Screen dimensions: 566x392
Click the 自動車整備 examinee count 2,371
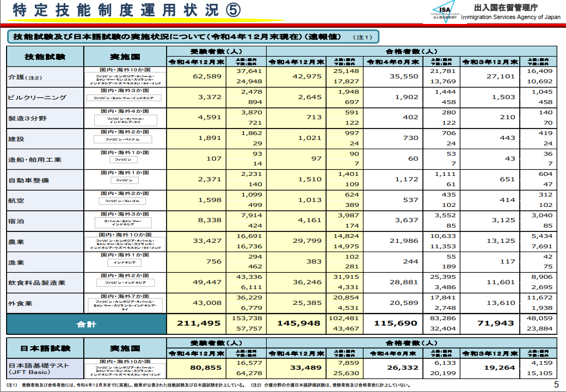[x=210, y=179]
